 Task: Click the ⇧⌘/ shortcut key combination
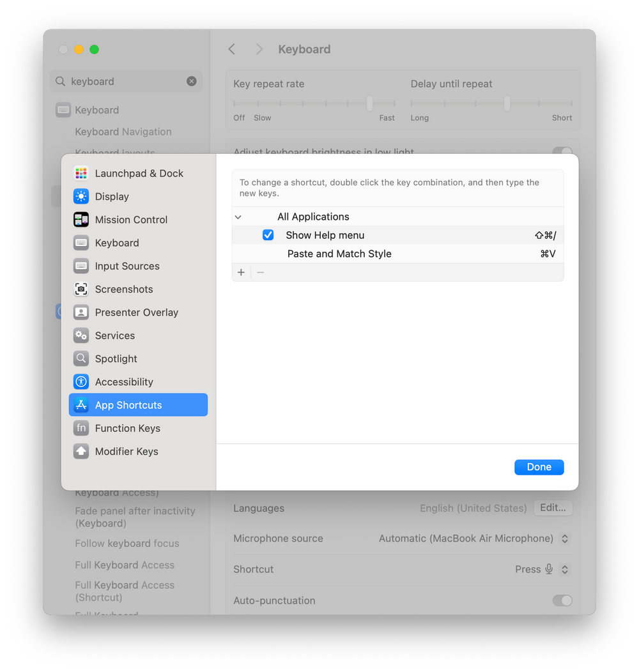(545, 235)
